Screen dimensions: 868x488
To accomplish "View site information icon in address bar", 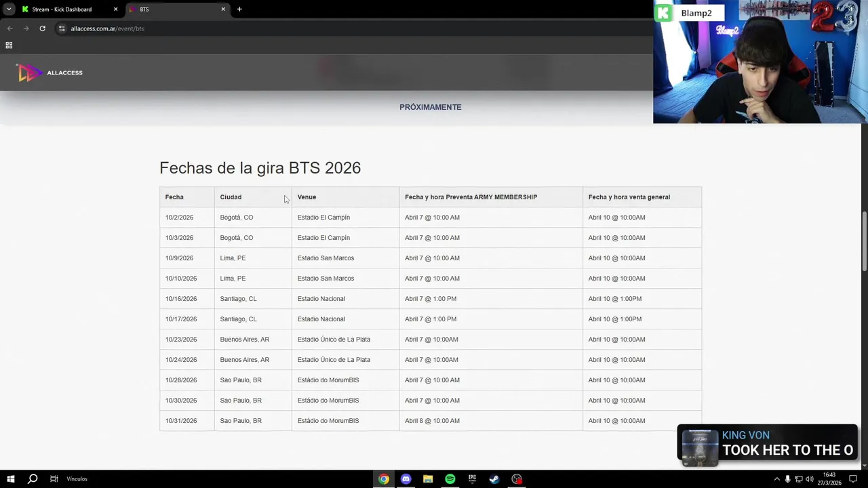I will [x=62, y=28].
